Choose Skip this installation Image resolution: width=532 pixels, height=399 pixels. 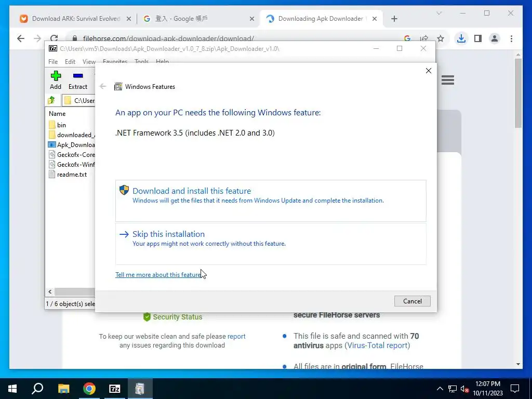tap(271, 244)
